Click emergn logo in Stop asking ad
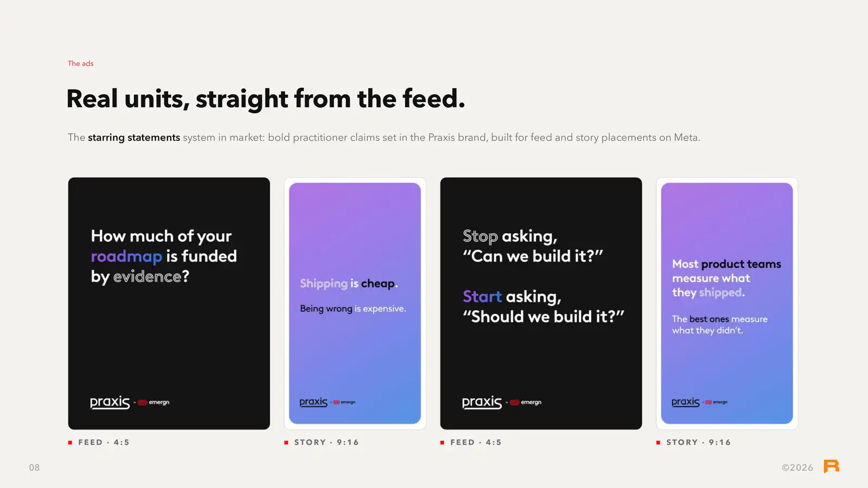 [526, 402]
